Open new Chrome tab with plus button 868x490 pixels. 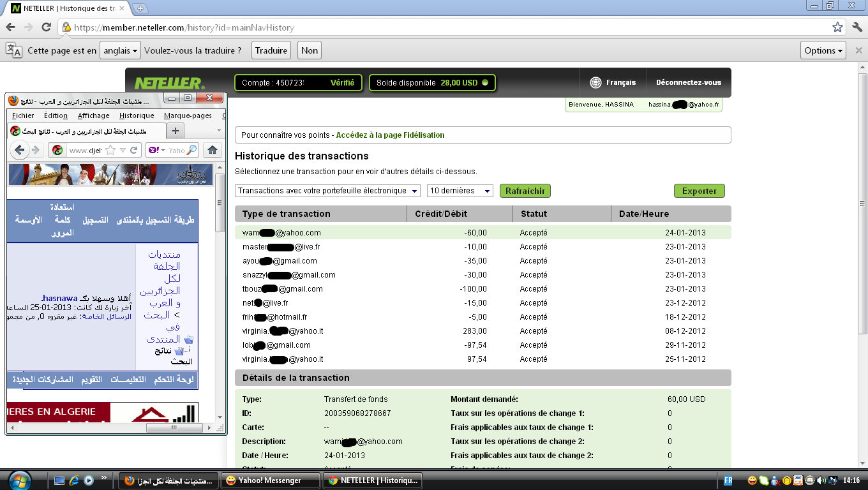point(140,9)
